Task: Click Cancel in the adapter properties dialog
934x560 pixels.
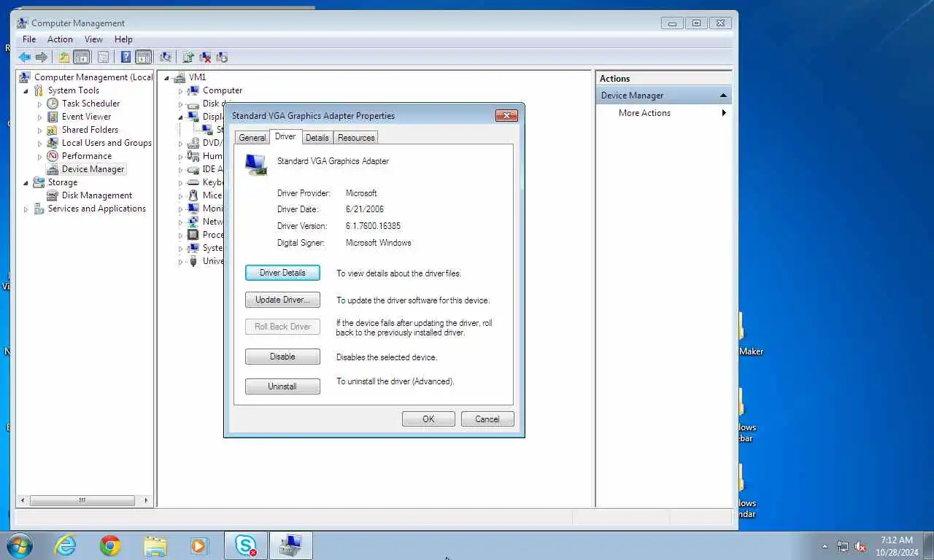Action: click(x=487, y=419)
